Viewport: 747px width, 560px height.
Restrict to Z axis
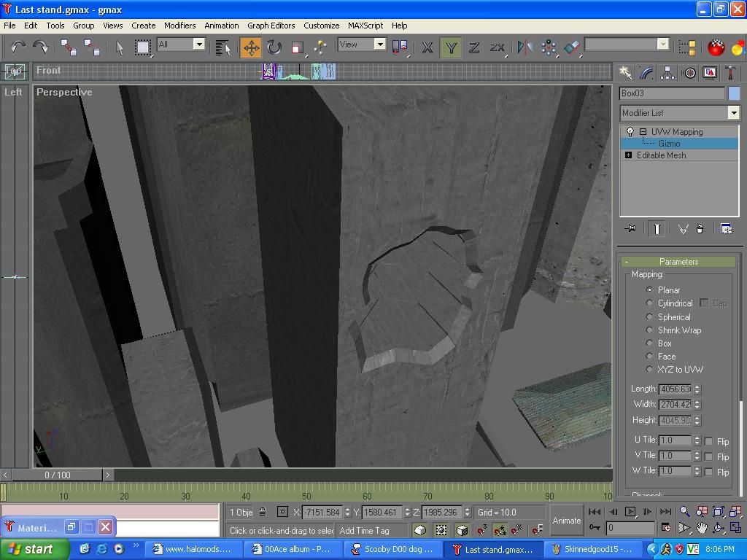[474, 47]
